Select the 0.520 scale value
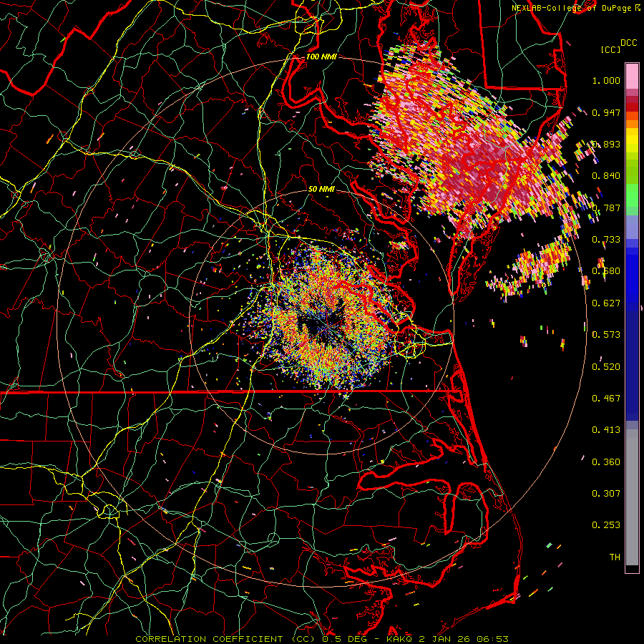Viewport: 644px width, 644px height. tap(606, 367)
